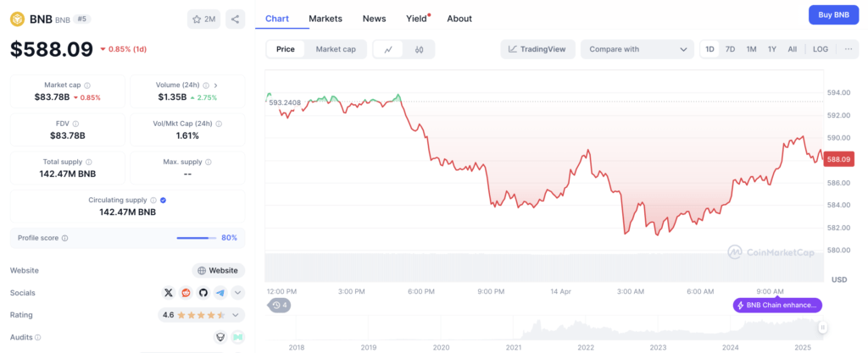Toggle LOG scale on chart
Image resolution: width=868 pixels, height=353 pixels.
[821, 49]
